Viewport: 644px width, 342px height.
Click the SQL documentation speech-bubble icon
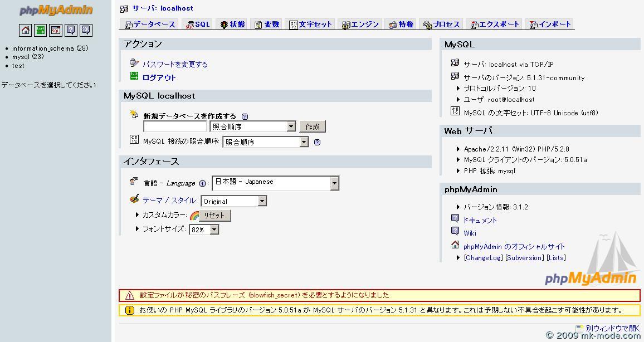point(85,31)
